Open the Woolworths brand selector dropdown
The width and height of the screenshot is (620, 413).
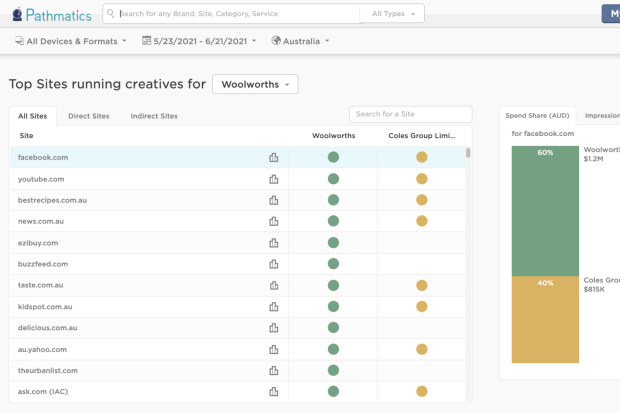(255, 84)
